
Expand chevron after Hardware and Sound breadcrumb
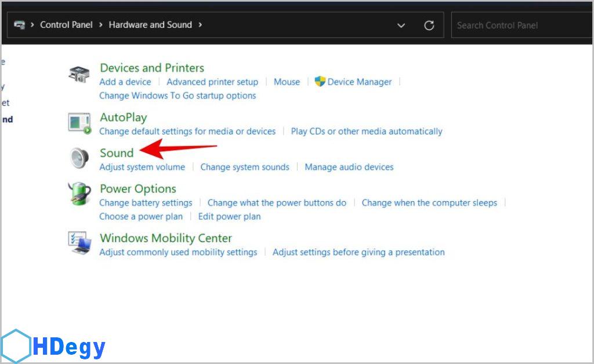201,25
